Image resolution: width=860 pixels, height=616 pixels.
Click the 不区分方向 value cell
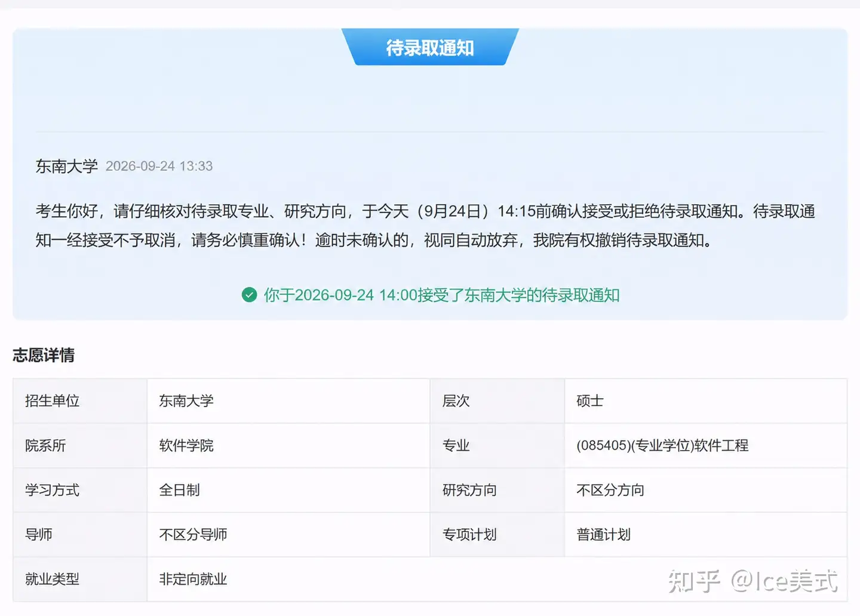pyautogui.click(x=706, y=490)
